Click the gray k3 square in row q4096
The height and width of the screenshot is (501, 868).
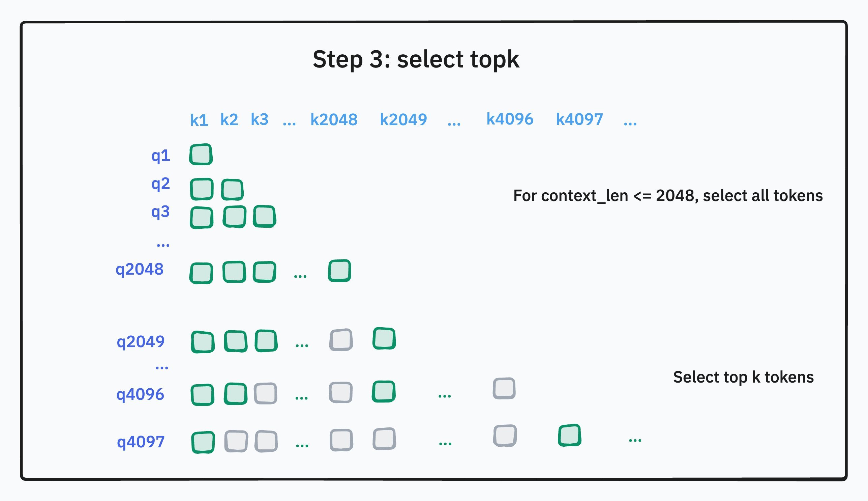click(x=265, y=393)
